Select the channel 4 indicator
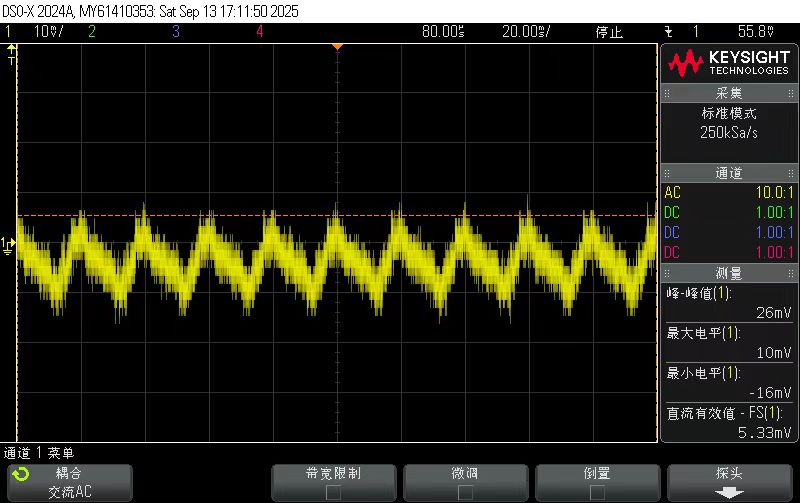Viewport: 800px width, 503px height. pyautogui.click(x=260, y=32)
